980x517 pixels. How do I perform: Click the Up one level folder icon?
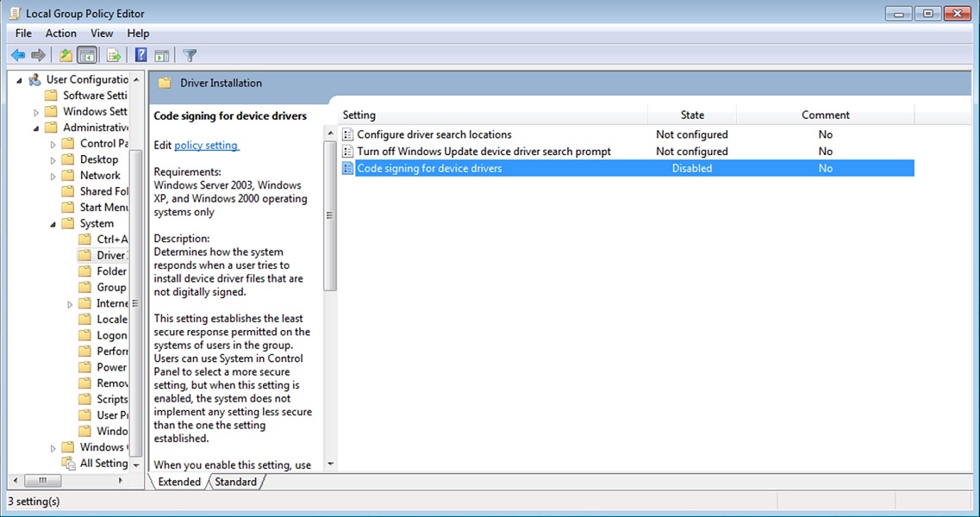tap(66, 56)
